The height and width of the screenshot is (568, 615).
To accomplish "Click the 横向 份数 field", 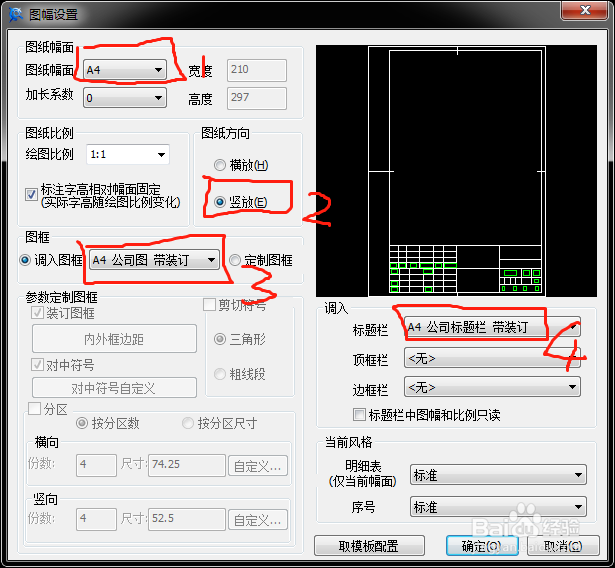I will point(96,465).
